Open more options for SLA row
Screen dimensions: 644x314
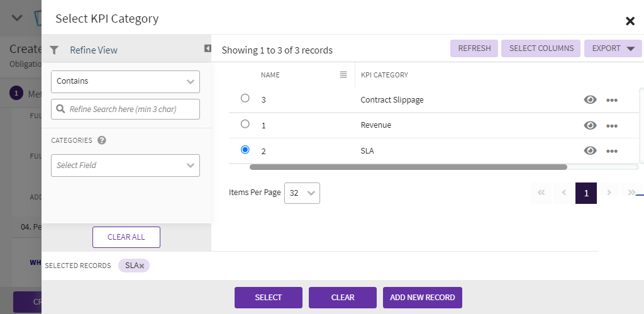(x=612, y=150)
